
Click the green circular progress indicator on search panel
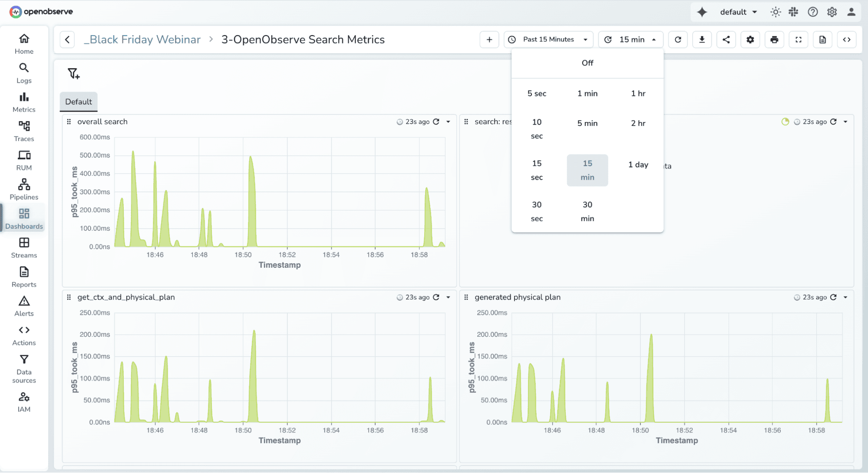785,122
